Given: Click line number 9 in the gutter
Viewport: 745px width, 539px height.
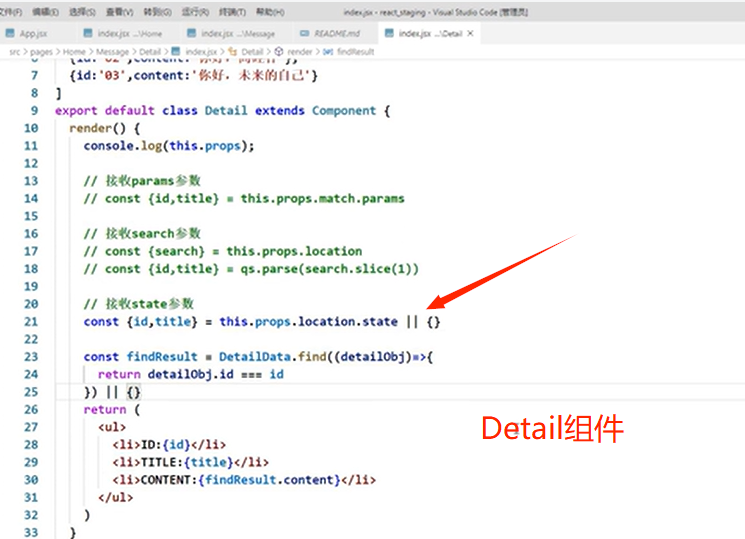Looking at the screenshot, I should pos(34,111).
